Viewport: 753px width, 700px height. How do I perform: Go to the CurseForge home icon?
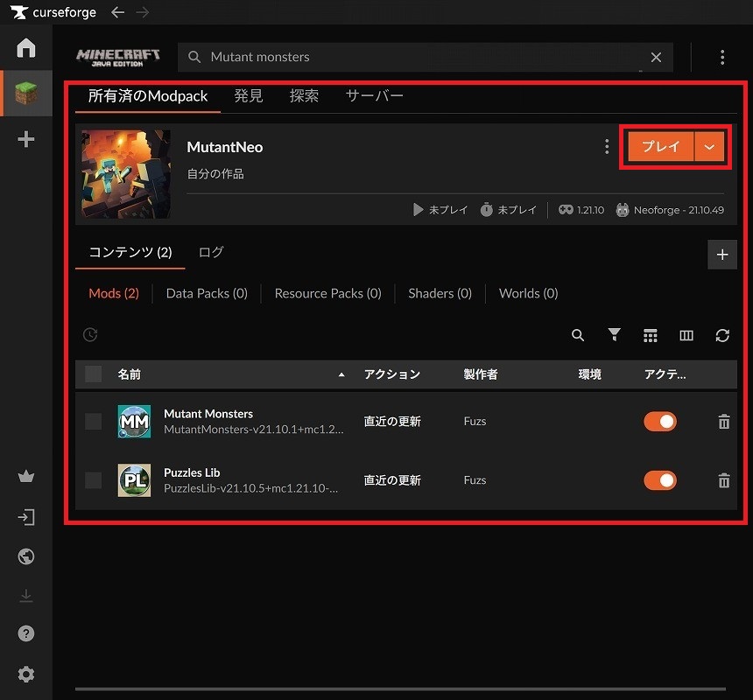pyautogui.click(x=26, y=47)
